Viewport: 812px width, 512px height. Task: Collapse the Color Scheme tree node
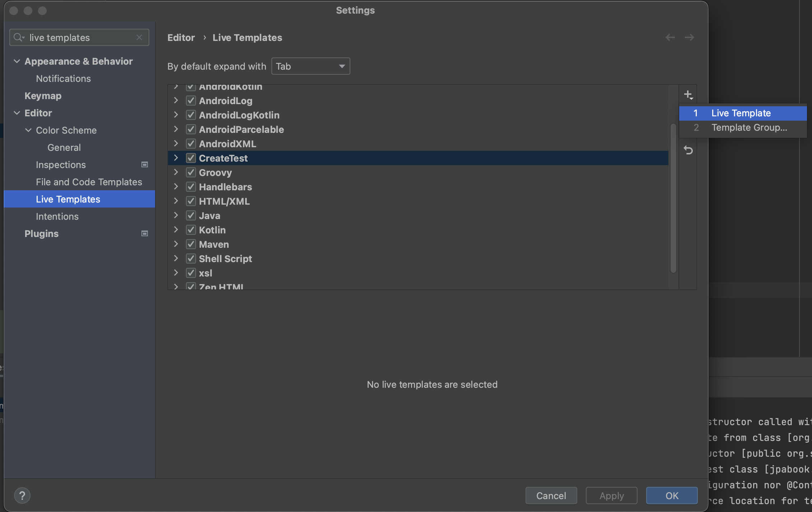28,130
